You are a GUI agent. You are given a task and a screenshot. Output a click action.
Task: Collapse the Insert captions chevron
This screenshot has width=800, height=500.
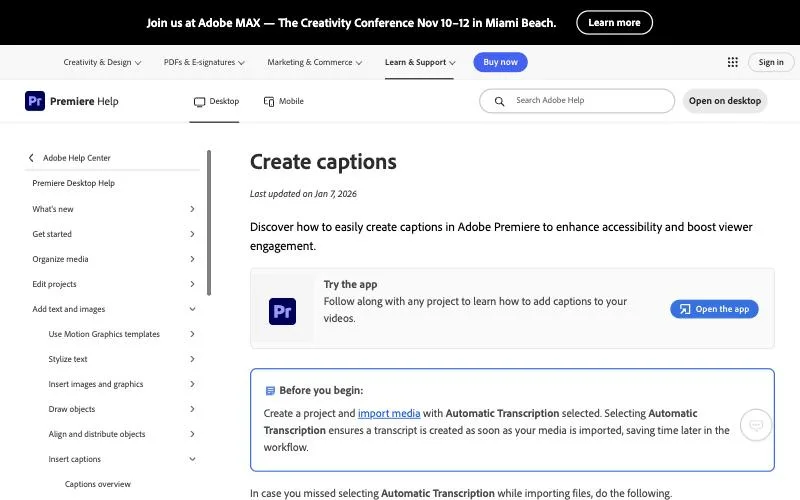point(192,459)
